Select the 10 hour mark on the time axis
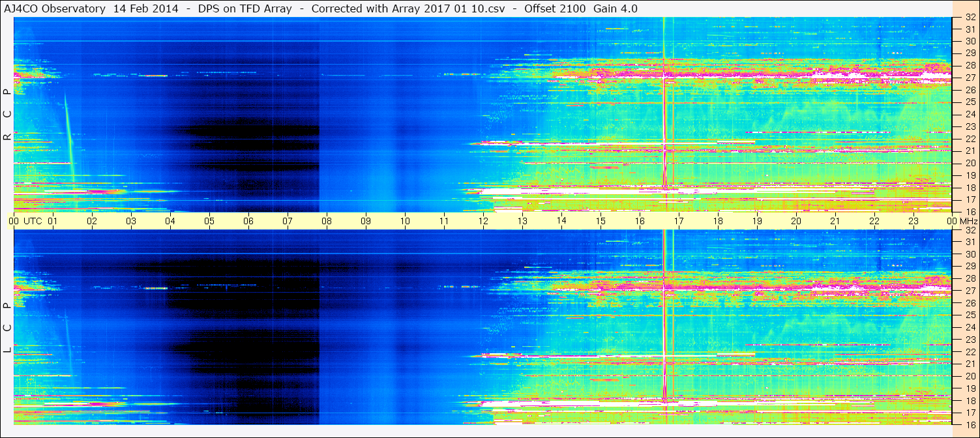This screenshot has height=438, width=980. (405, 221)
